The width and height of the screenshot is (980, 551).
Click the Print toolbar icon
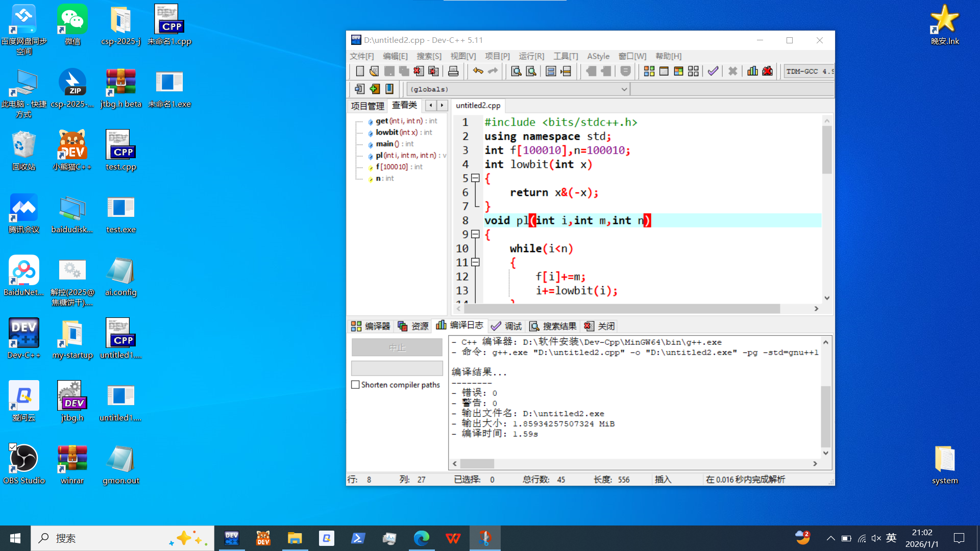pyautogui.click(x=453, y=71)
